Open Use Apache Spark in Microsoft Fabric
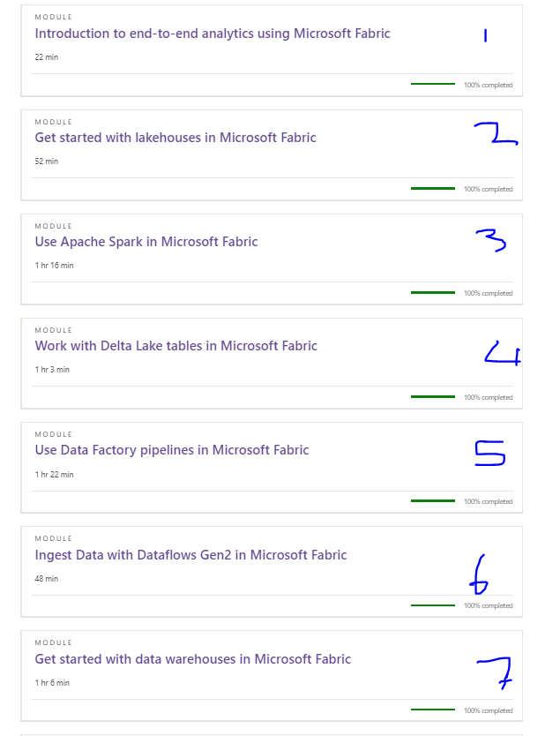This screenshot has height=736, width=560. [146, 242]
